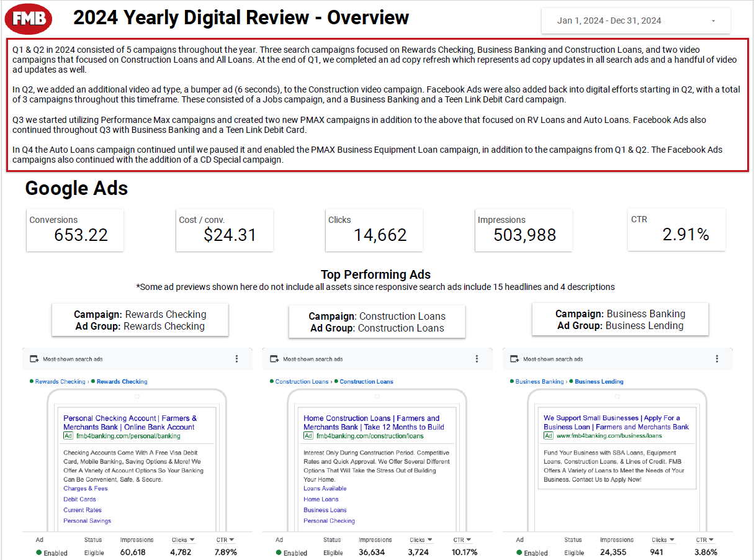Sort by Clicks in Rewards Checking table
The height and width of the screenshot is (560, 754).
click(183, 540)
